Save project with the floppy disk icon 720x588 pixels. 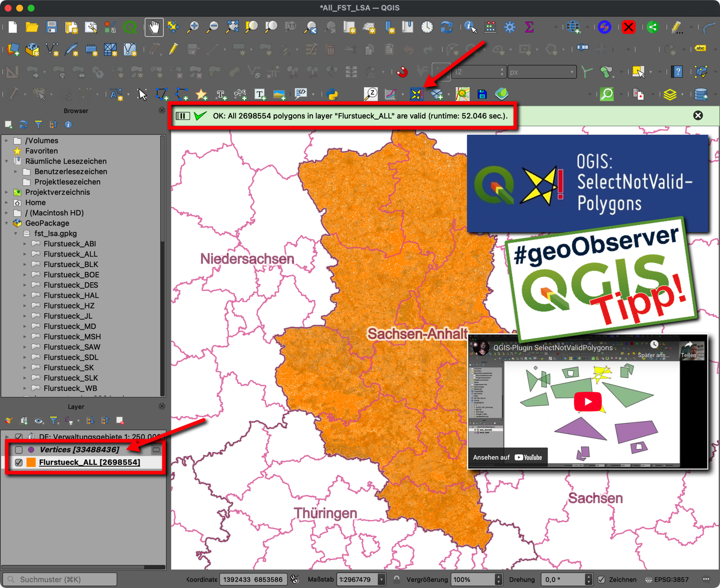click(51, 27)
